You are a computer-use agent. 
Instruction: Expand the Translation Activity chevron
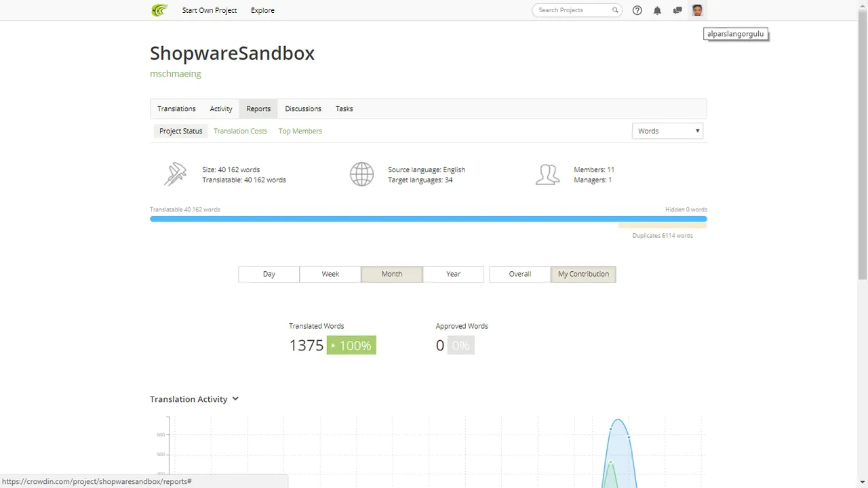235,399
